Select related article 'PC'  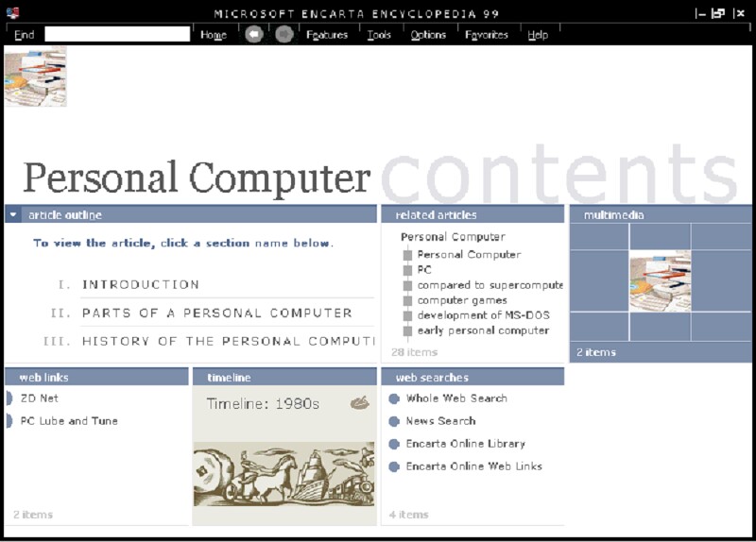(x=424, y=270)
